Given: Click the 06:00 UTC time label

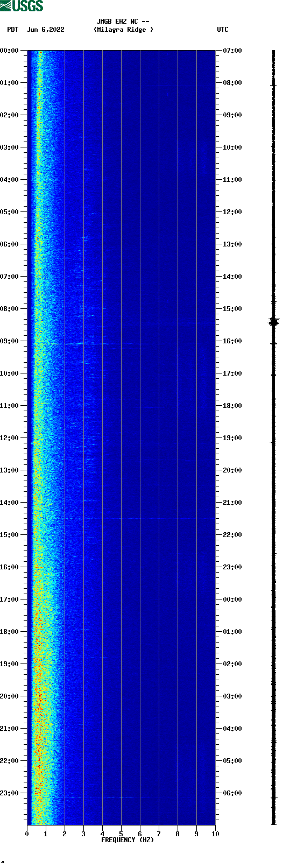Looking at the screenshot, I should [232, 793].
